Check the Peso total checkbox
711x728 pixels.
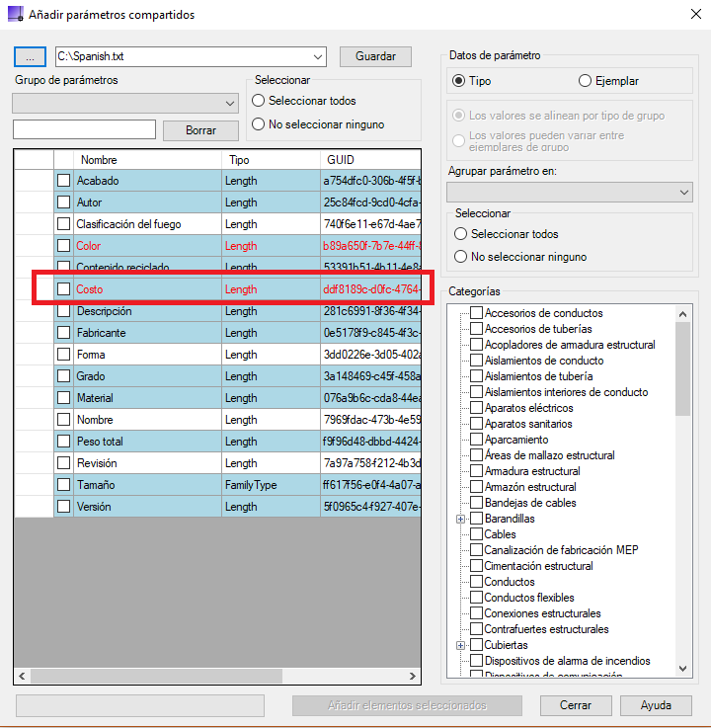[63, 442]
